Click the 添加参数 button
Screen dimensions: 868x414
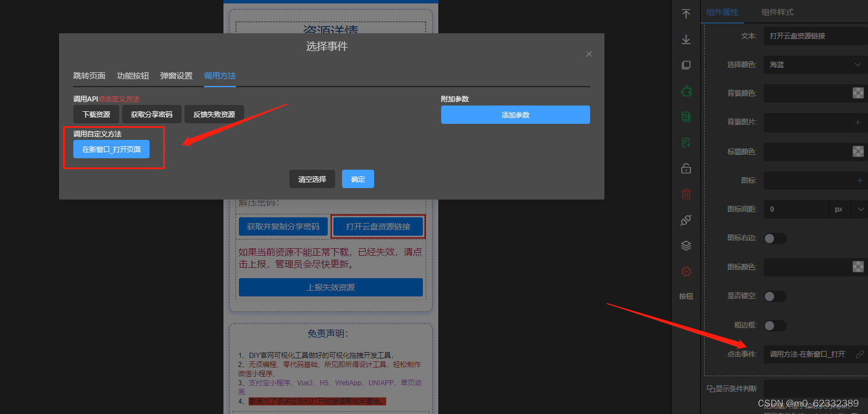[515, 114]
